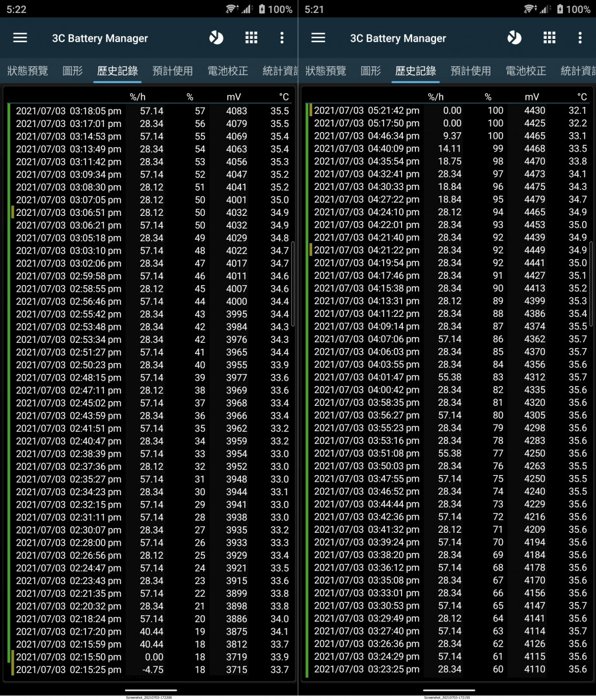This screenshot has height=700, width=596.
Task: Tap % column header in right screen
Action: (x=488, y=97)
